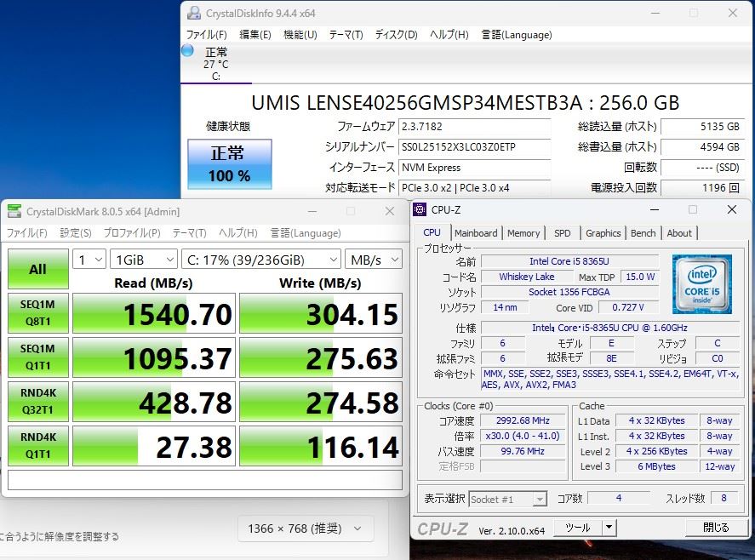The height and width of the screenshot is (560, 755).
Task: Select the C: drive tab showing 27 °C
Action: [215, 64]
